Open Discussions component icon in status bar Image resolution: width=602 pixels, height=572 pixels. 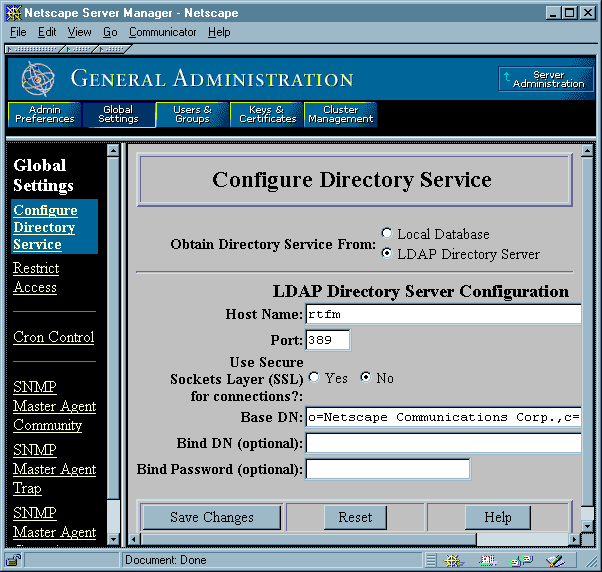coord(522,560)
